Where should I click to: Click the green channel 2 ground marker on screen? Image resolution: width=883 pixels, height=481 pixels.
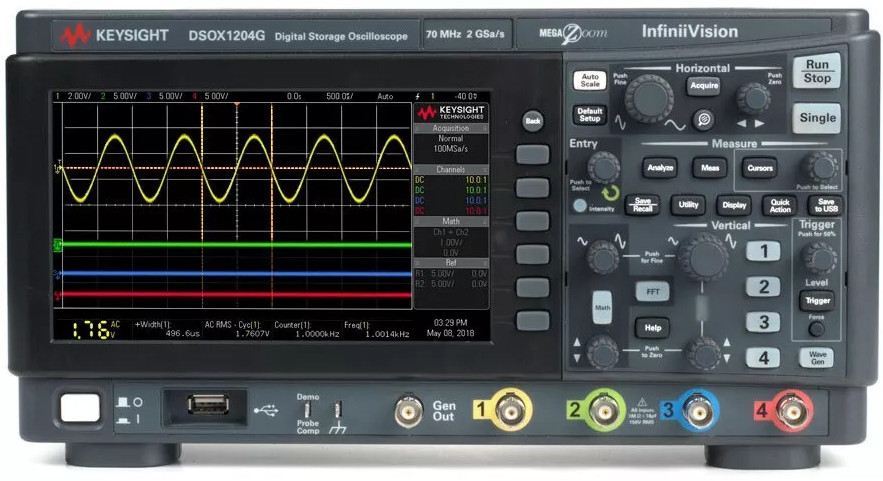(57, 245)
